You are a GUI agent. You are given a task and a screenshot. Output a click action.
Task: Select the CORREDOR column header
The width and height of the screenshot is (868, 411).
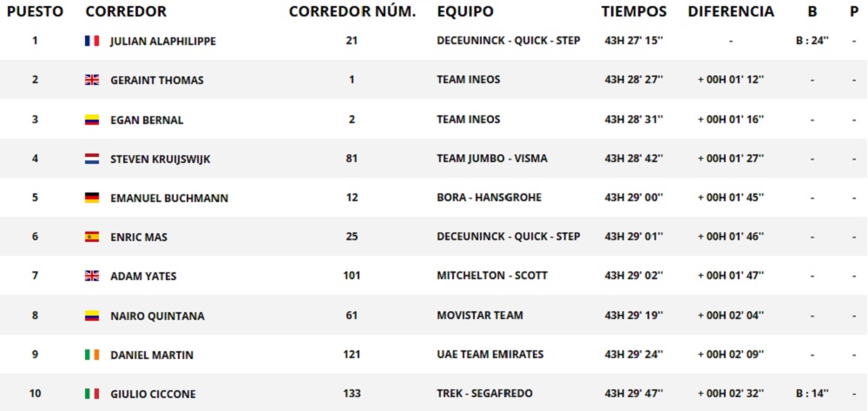[x=126, y=12]
